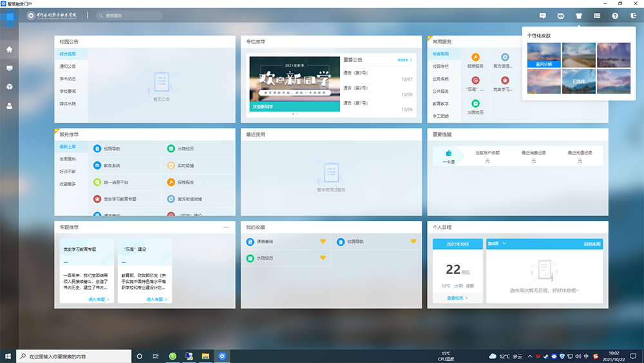Open the three-dot menu in 专题推荐
This screenshot has height=363, width=644.
point(226,228)
